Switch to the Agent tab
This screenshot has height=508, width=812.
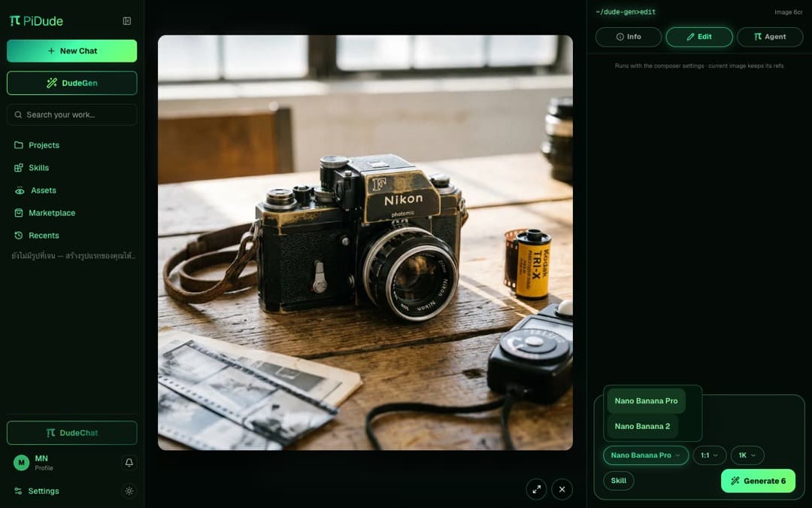770,37
